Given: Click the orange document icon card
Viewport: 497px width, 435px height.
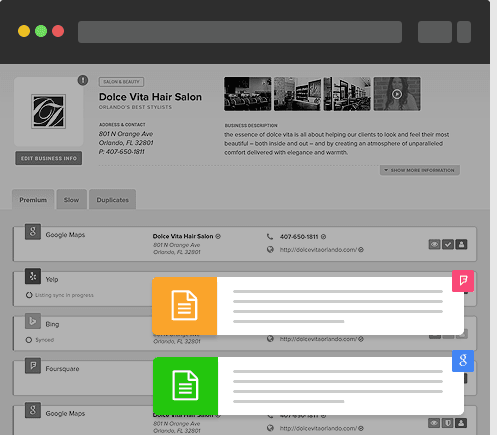Looking at the screenshot, I should (184, 306).
